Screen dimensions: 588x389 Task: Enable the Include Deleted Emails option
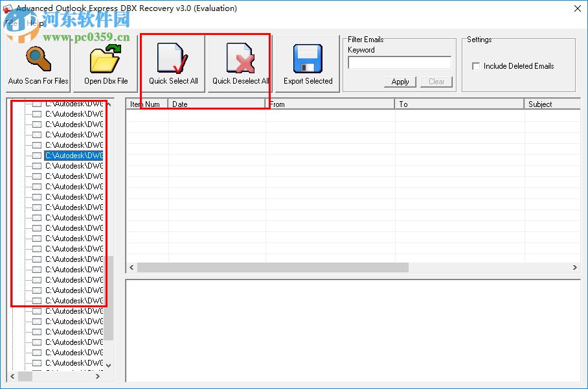coord(476,65)
